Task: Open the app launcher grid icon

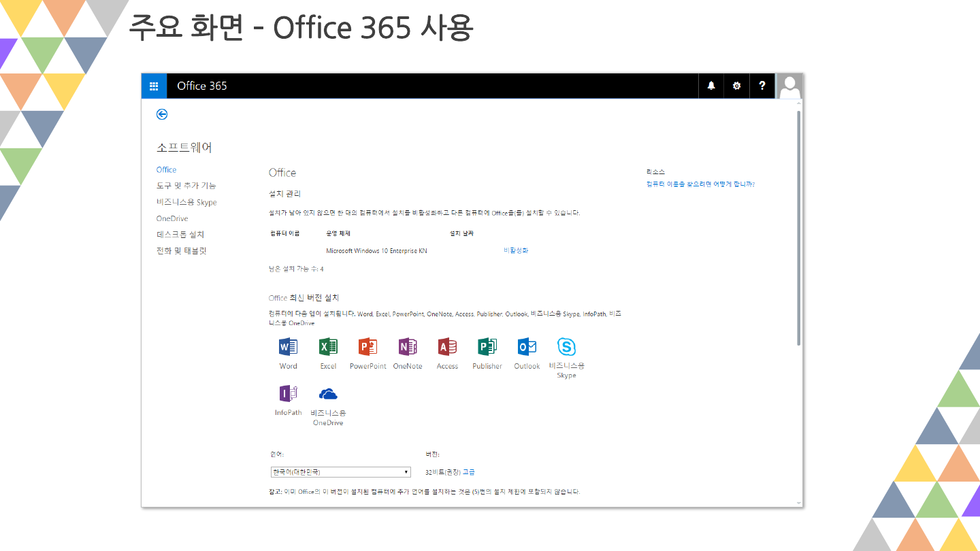Action: (154, 86)
